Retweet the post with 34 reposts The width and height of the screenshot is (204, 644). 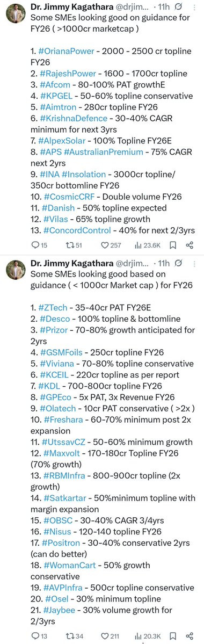pos(74,636)
